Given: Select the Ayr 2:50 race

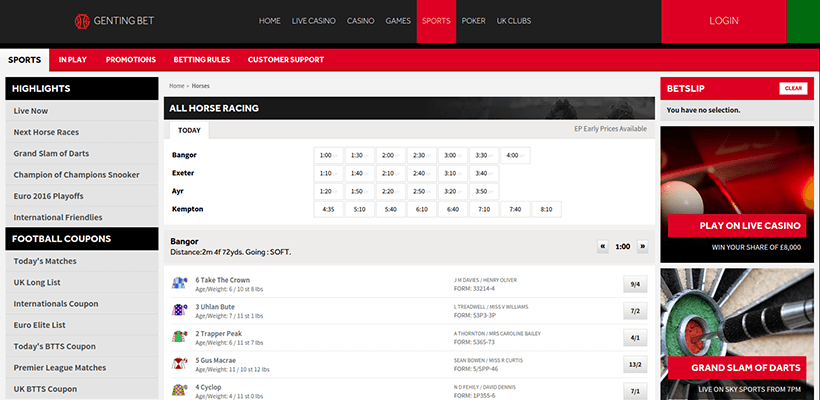Looking at the screenshot, I should [x=422, y=191].
